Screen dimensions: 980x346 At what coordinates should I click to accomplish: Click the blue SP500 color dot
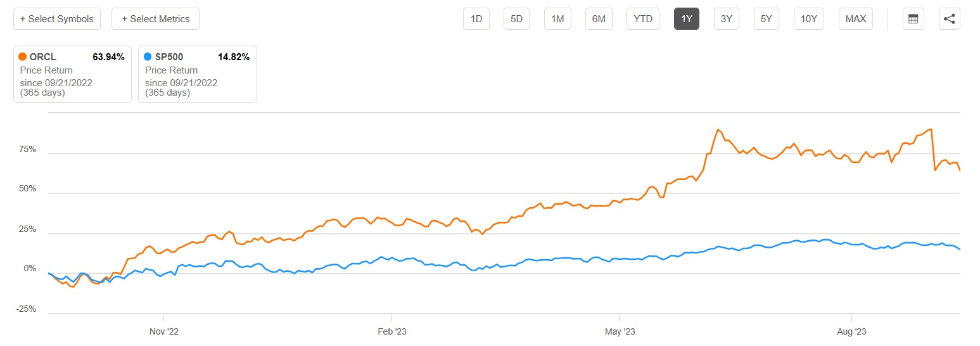[148, 57]
